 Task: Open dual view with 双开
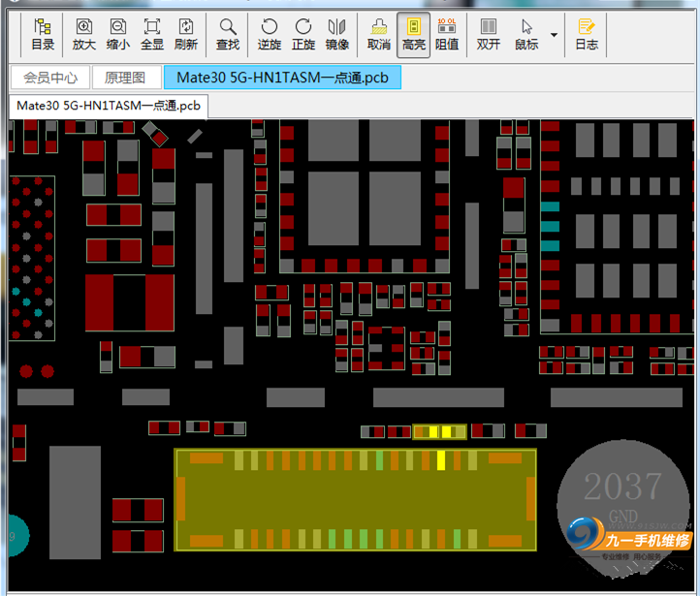(489, 35)
